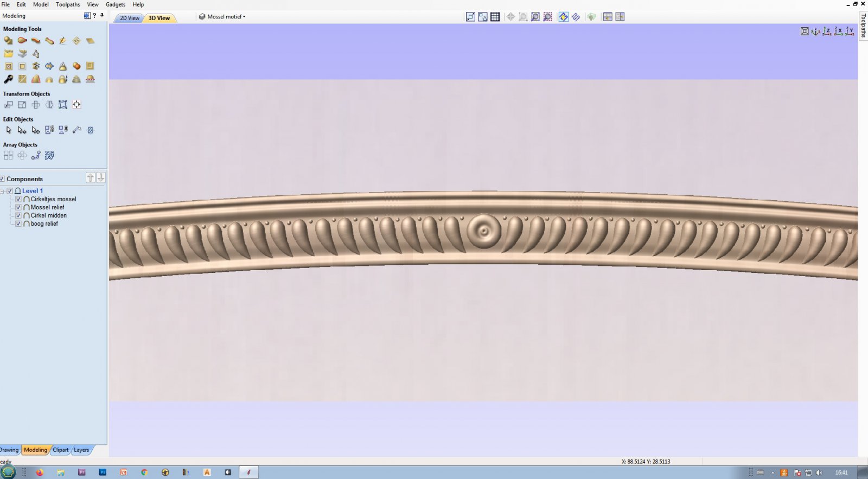Image resolution: width=868 pixels, height=479 pixels.
Task: Uncheck the Cirkeltjes mossel component
Action: point(18,199)
